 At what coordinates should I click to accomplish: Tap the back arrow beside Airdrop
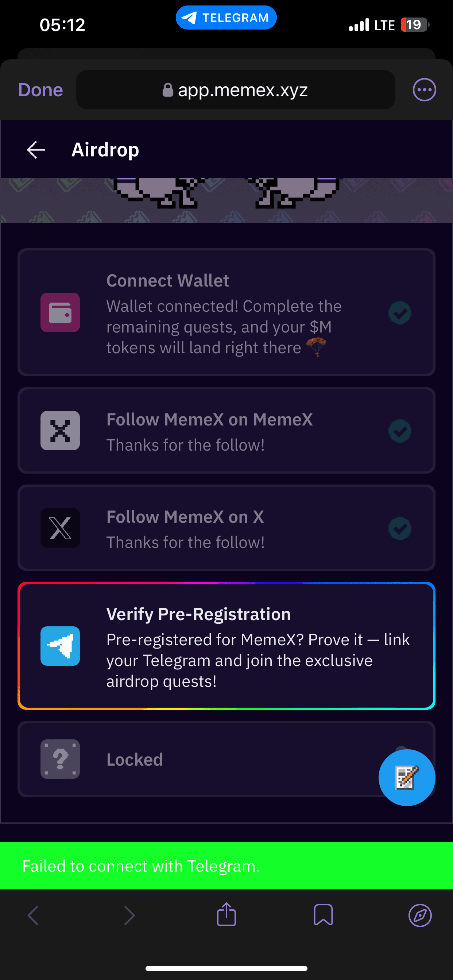click(x=36, y=149)
